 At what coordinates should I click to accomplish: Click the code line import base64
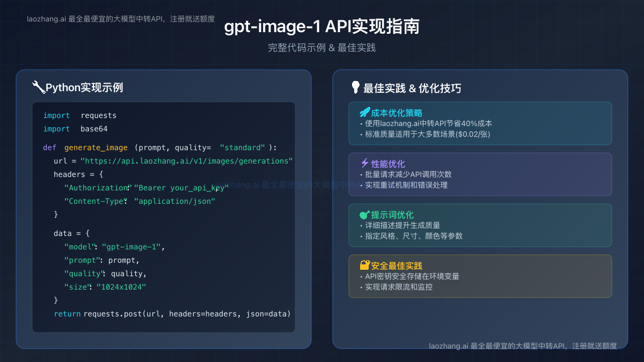pos(76,129)
